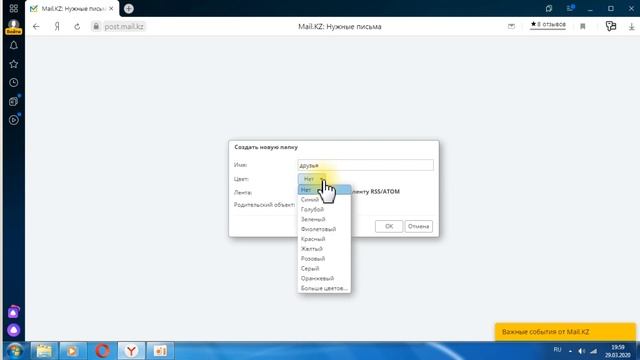
Task: Open downloads arrow icon in toolbar
Action: point(631,27)
